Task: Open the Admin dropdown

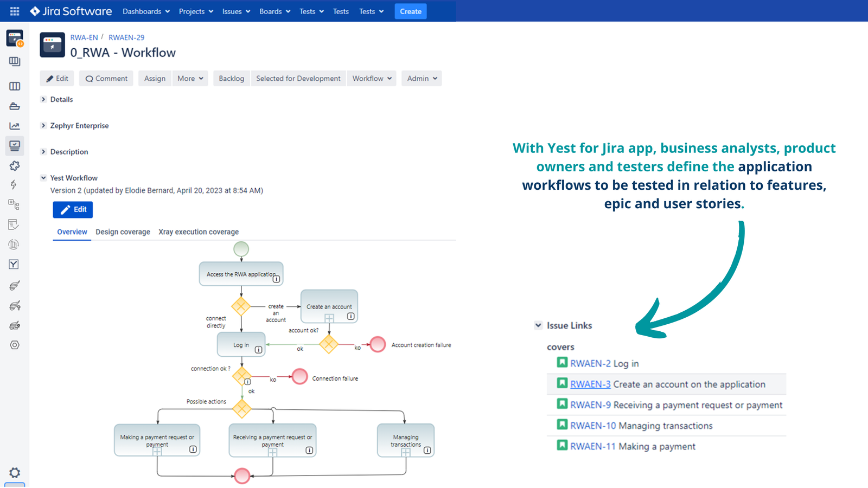Action: (422, 79)
